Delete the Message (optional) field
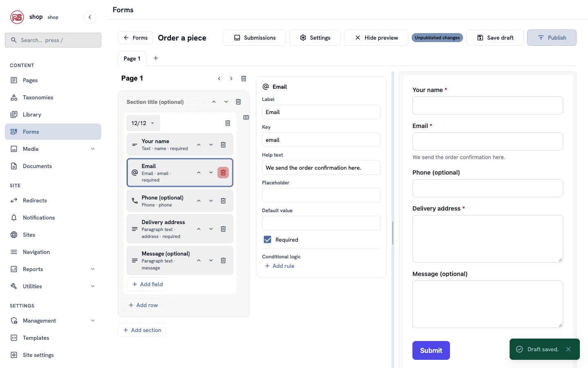This screenshot has width=588, height=368. (223, 260)
